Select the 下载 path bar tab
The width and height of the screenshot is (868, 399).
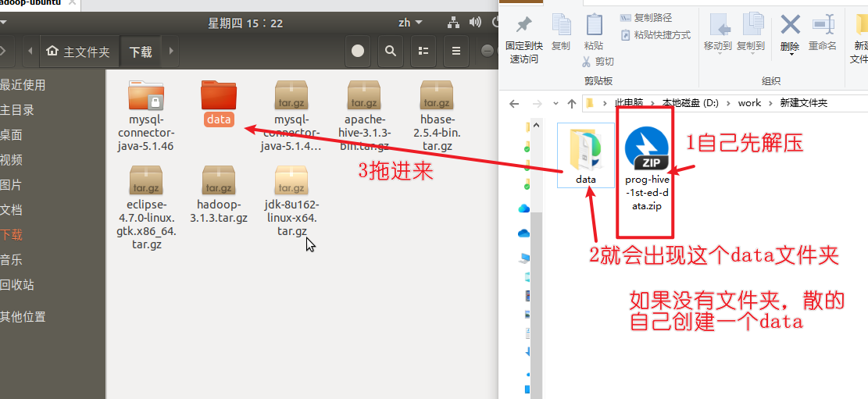point(141,52)
